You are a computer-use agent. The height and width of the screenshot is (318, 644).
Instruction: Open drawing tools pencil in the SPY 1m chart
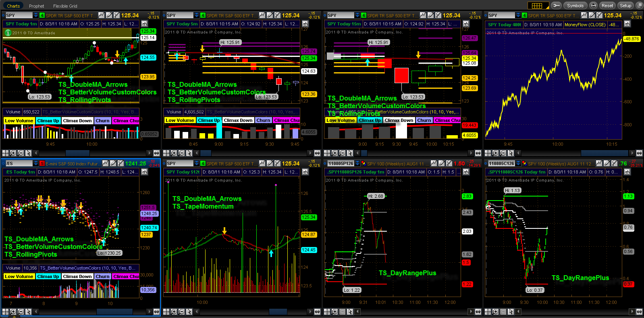[109, 15]
